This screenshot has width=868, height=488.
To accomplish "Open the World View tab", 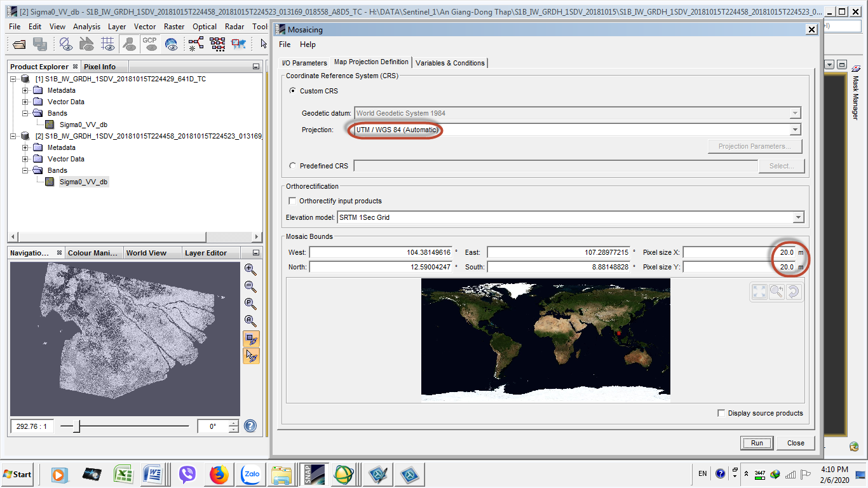I will [146, 253].
